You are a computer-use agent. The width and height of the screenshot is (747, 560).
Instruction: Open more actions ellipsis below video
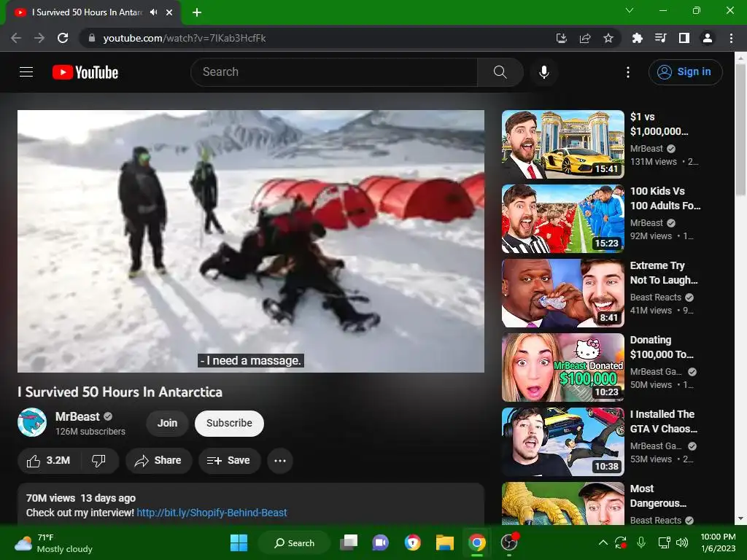(x=280, y=461)
